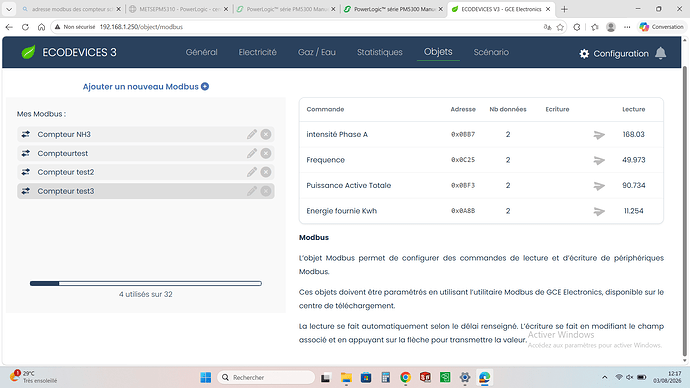Send the Puissance Active Totale command arrow
This screenshot has width=690, height=388.
599,186
